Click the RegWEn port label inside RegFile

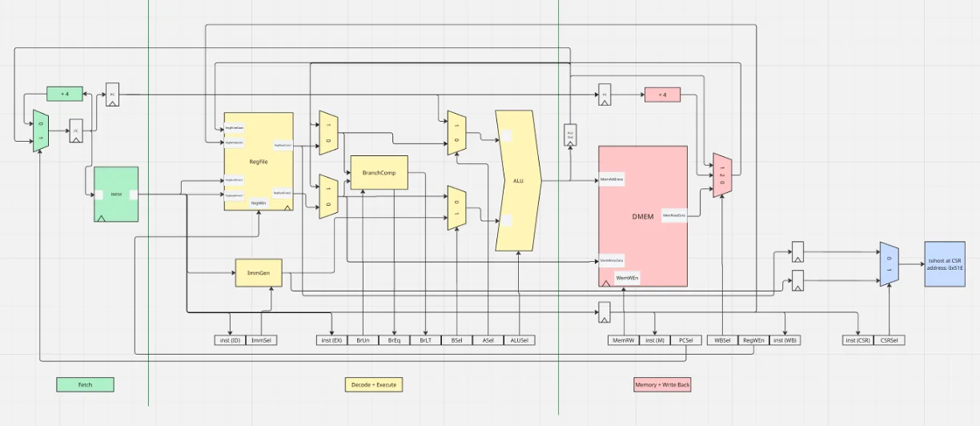[x=259, y=203]
